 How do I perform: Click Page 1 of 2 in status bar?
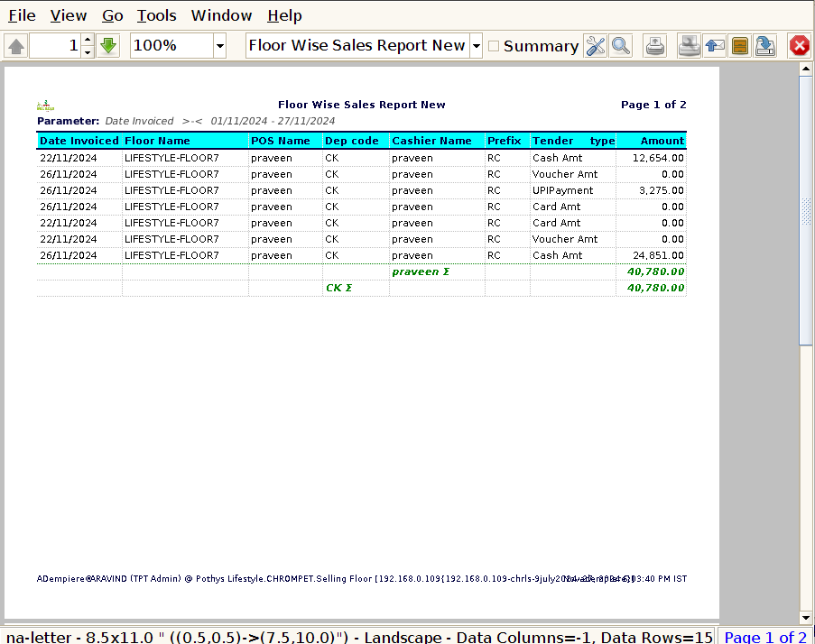[765, 638]
